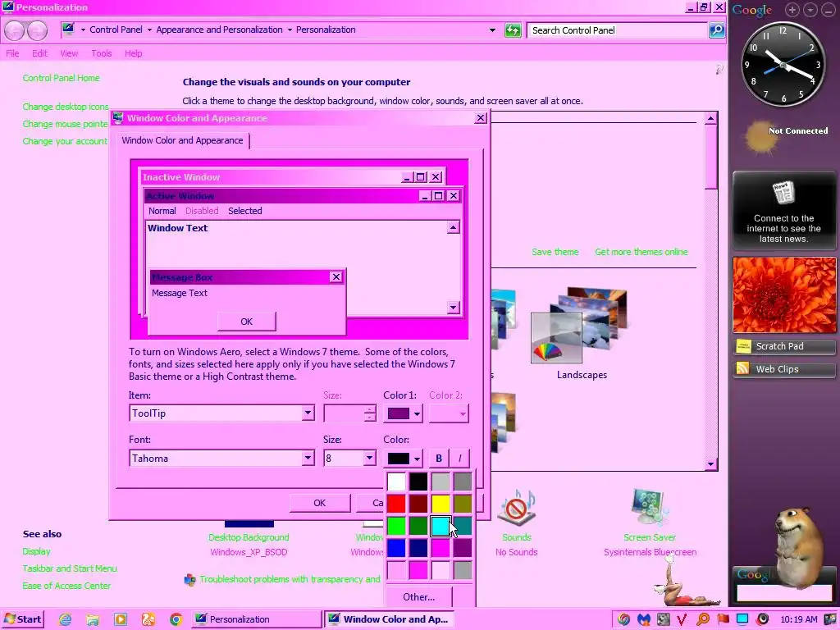Open the Help menu
This screenshot has width=840, height=630.
point(134,53)
